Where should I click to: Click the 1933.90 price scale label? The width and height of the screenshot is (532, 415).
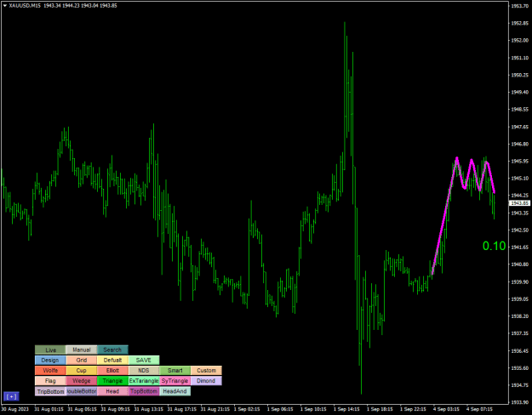point(520,402)
